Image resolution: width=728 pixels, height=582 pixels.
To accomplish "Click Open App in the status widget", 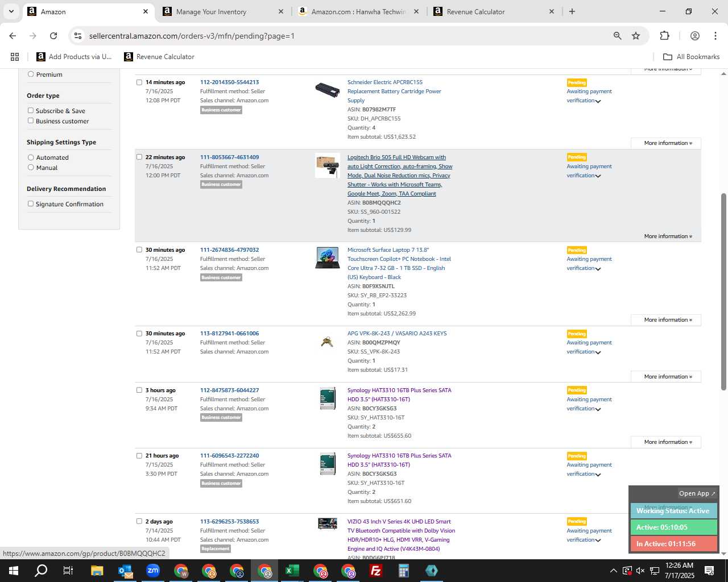I will (697, 493).
